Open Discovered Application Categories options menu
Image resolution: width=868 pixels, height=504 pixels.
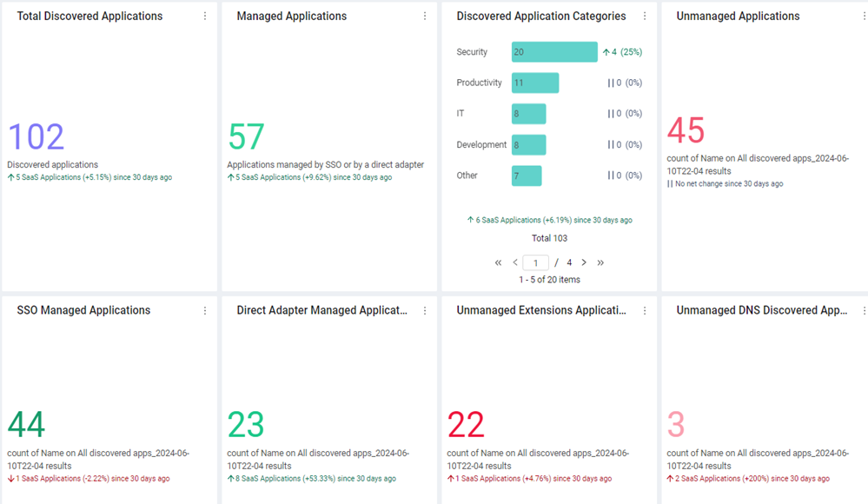645,16
